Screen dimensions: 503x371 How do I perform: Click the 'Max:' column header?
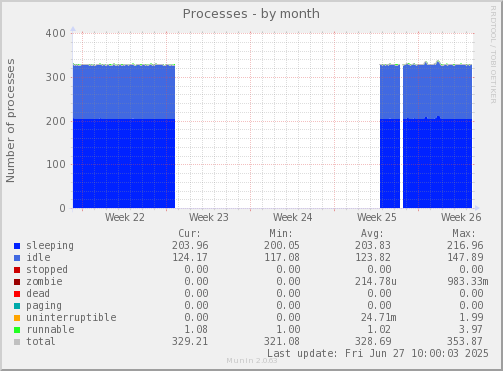point(464,233)
